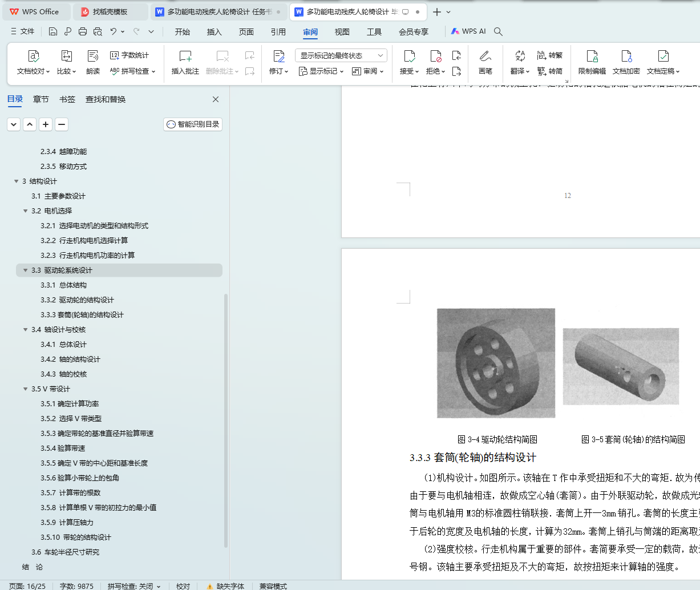The image size is (700, 590).
Task: Click the 修订 track changes icon
Action: (278, 56)
